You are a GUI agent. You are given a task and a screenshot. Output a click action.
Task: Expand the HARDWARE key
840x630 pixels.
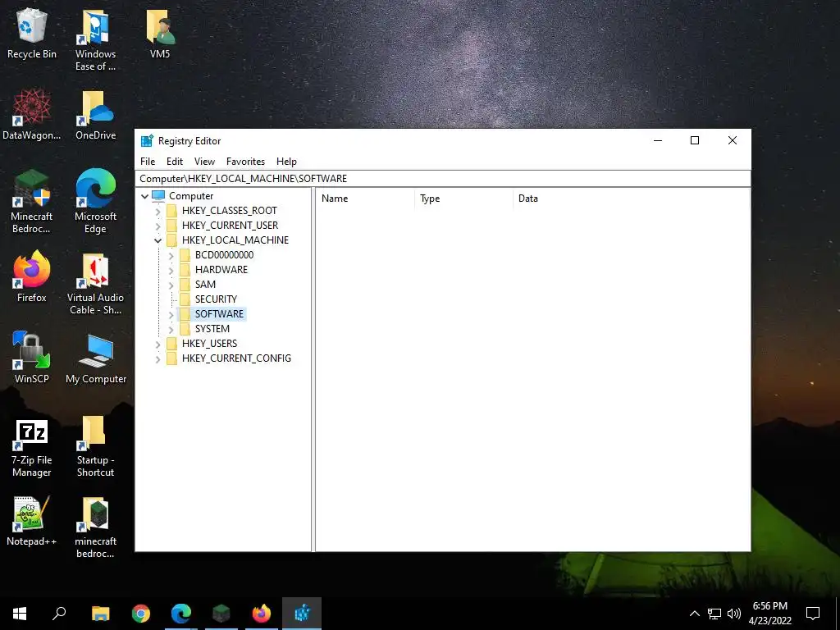click(171, 270)
